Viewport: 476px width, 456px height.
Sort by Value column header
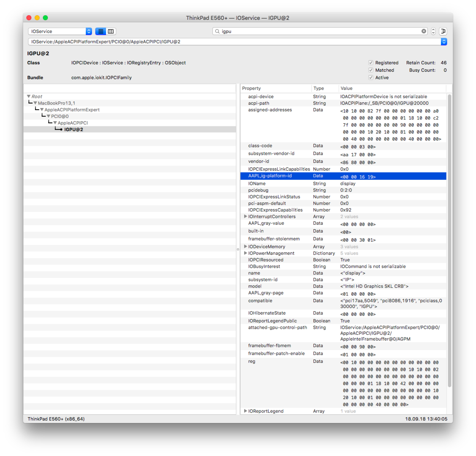pos(392,88)
